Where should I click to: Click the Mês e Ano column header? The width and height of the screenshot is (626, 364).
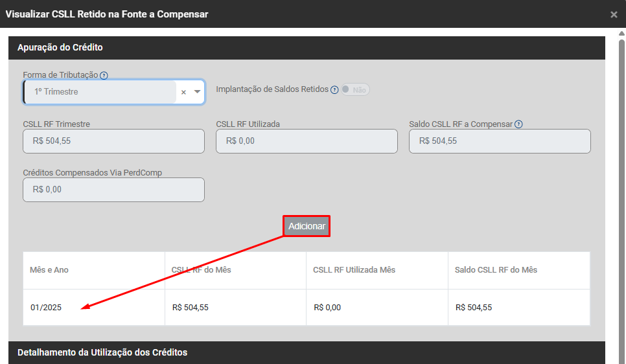[x=94, y=270]
